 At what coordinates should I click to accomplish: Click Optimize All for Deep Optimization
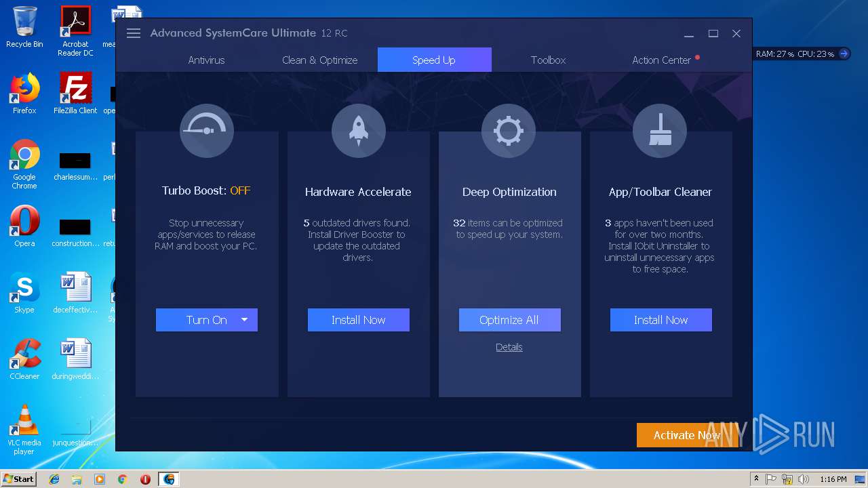509,320
